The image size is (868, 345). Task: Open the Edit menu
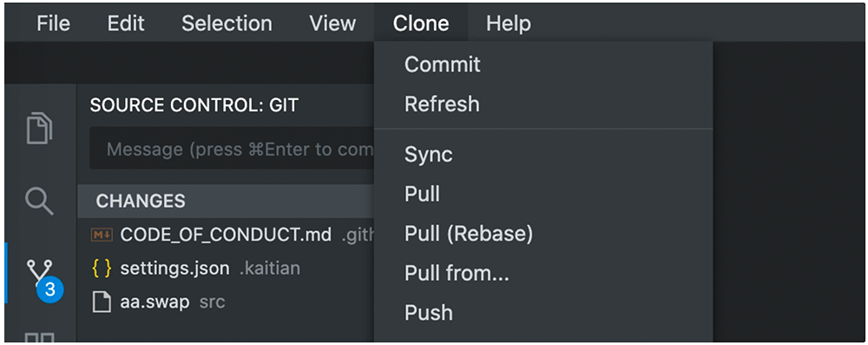pyautogui.click(x=126, y=23)
